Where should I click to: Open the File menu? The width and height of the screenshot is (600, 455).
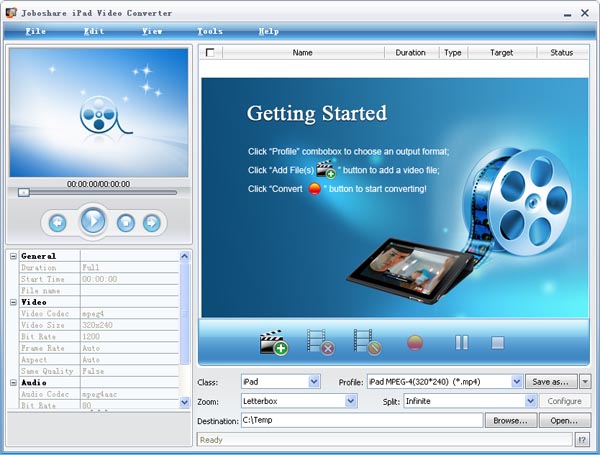[x=36, y=31]
